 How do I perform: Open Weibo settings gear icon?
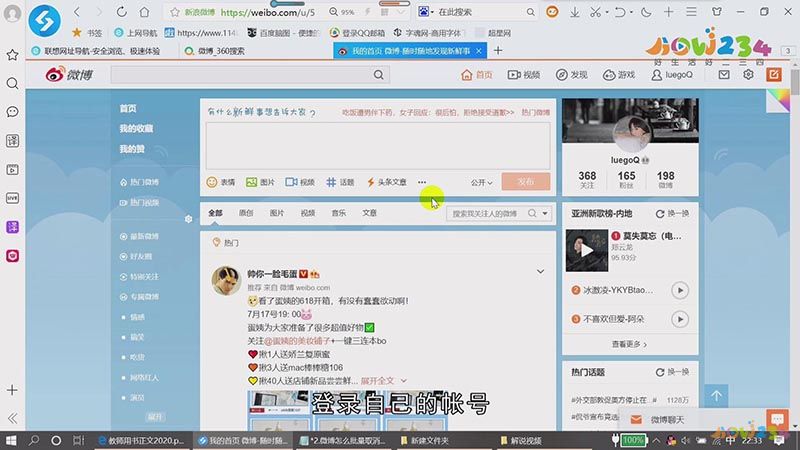(748, 75)
